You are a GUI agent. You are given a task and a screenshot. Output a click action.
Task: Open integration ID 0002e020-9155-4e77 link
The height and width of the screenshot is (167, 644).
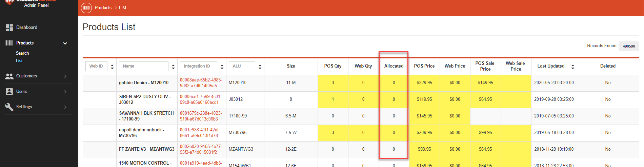click(x=201, y=149)
